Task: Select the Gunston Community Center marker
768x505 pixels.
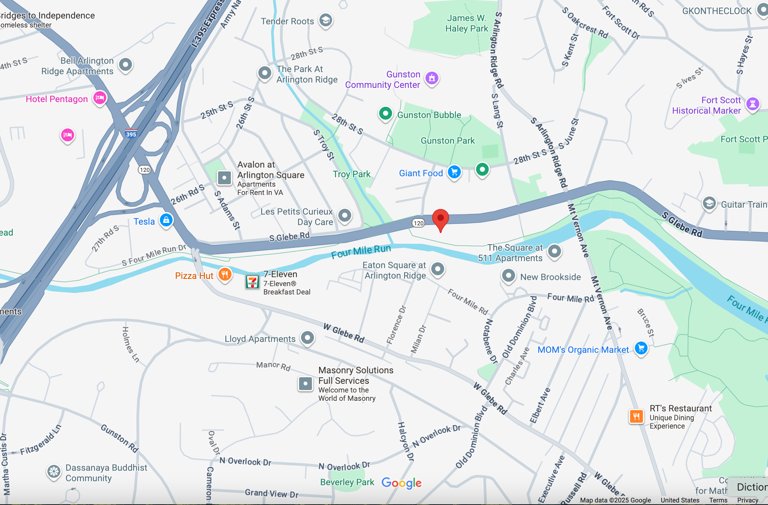Action: (432, 78)
